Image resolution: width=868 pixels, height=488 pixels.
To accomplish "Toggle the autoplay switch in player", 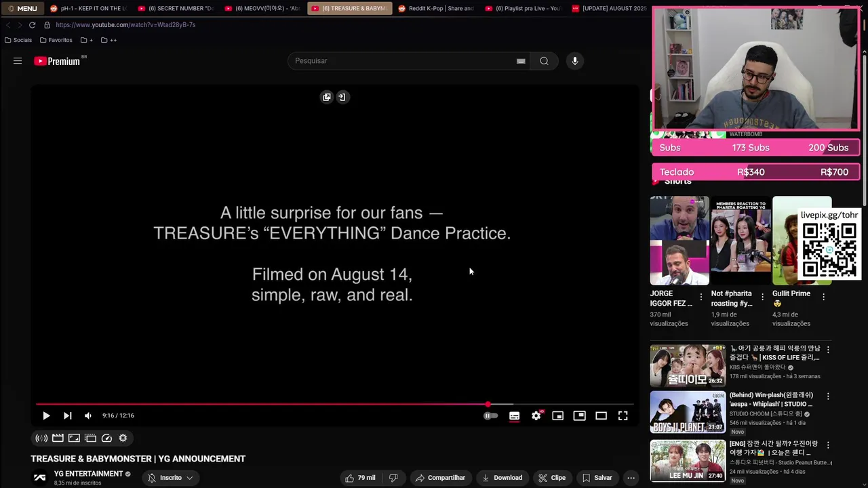I will [490, 415].
